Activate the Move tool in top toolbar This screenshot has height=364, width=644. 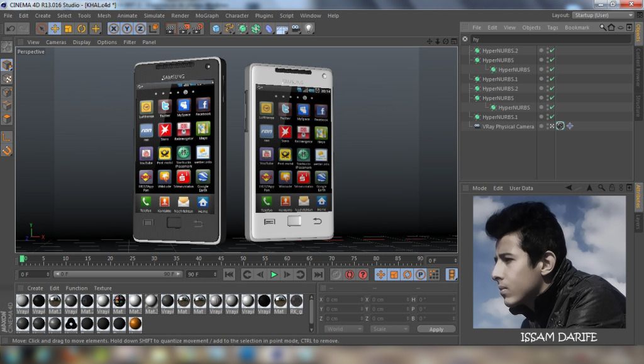55,28
